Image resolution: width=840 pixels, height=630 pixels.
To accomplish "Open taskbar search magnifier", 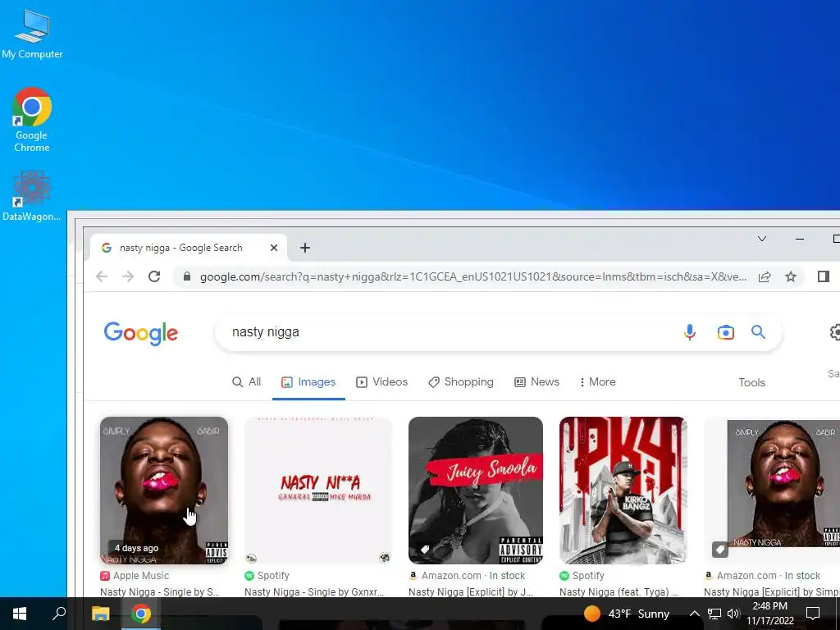I will pyautogui.click(x=59, y=614).
